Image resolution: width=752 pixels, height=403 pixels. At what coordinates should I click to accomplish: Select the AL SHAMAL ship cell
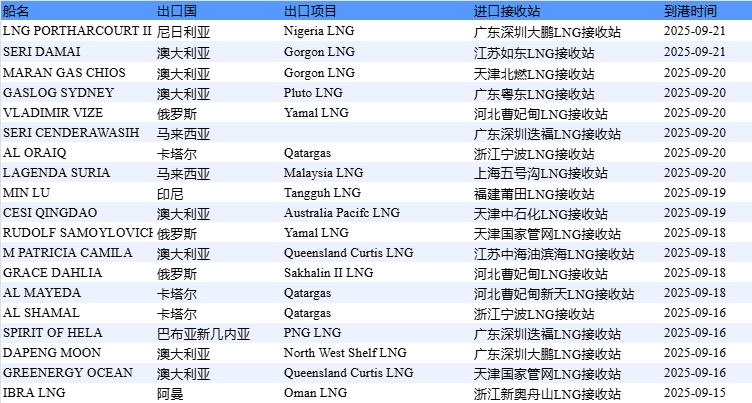[x=41, y=313]
